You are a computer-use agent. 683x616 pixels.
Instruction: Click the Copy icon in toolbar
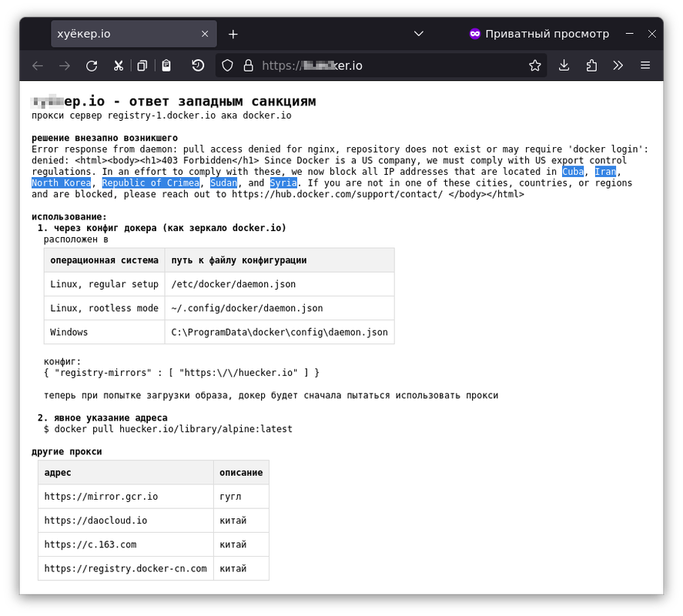point(142,65)
